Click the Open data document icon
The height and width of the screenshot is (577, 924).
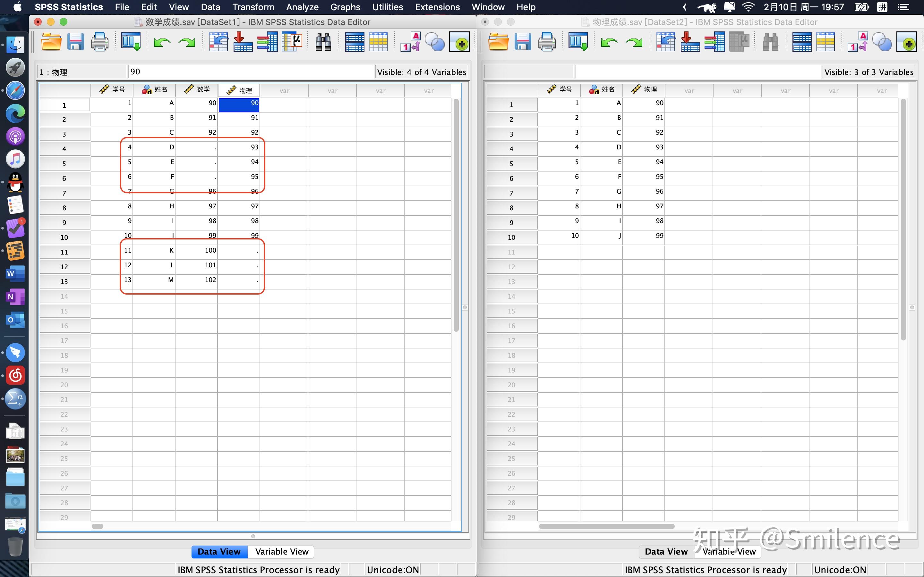(51, 42)
